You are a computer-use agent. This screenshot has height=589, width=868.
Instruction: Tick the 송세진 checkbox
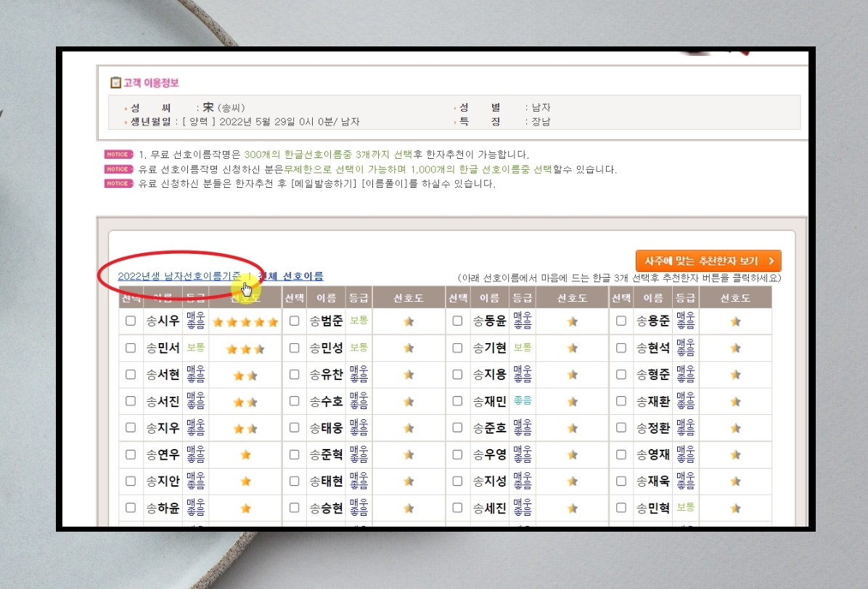457,508
